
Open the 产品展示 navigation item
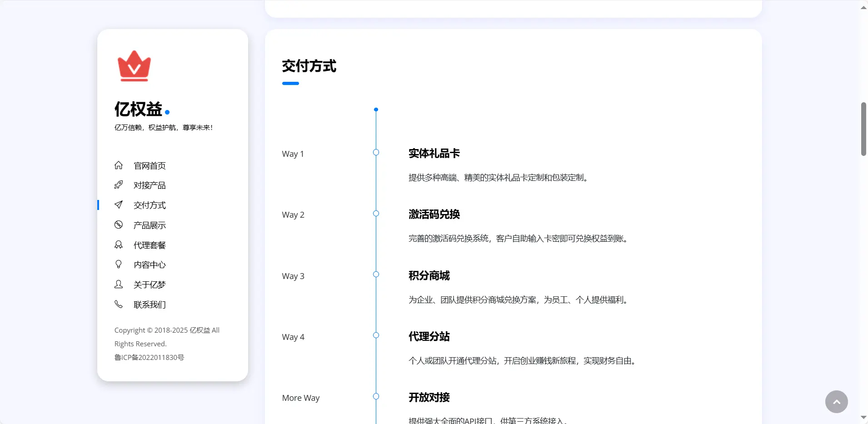(x=149, y=224)
